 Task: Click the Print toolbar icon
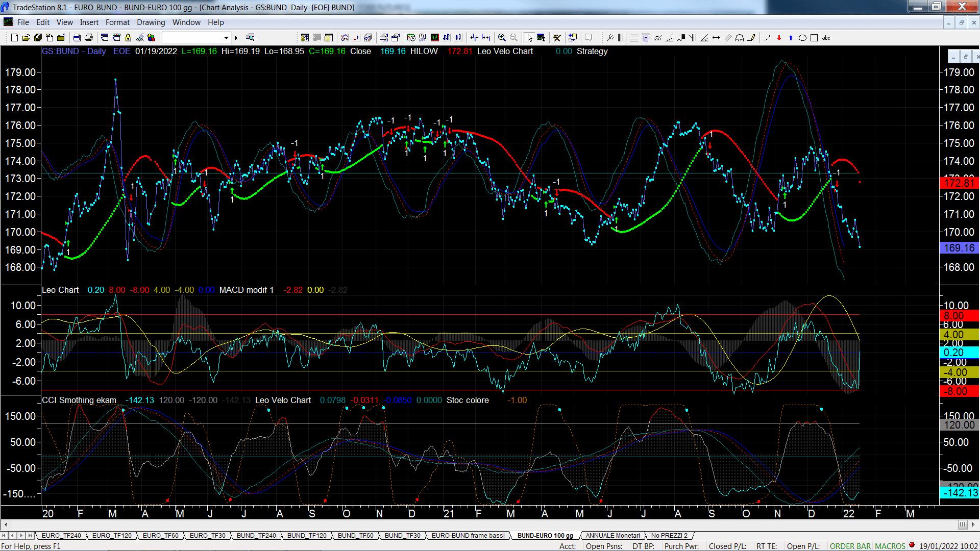click(x=89, y=37)
